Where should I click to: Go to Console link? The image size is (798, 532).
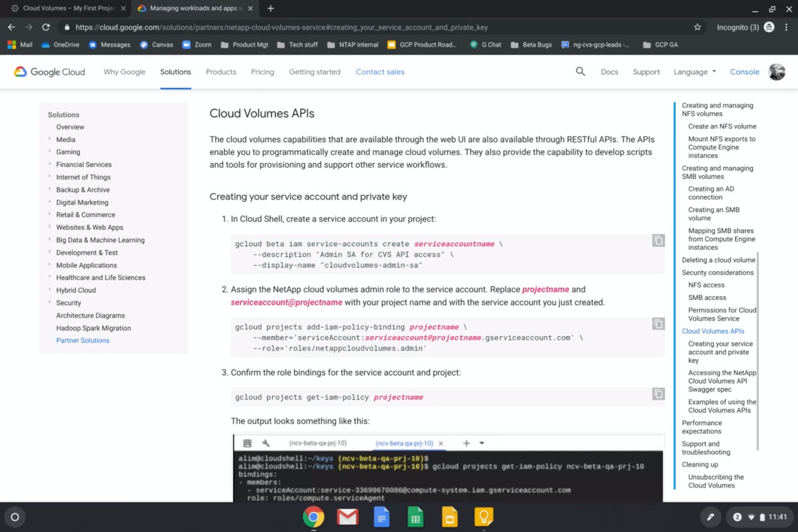(744, 72)
